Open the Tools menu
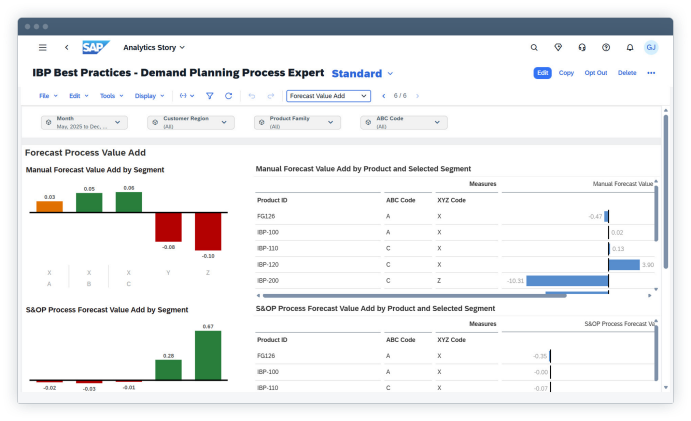691x421 pixels. (x=111, y=96)
